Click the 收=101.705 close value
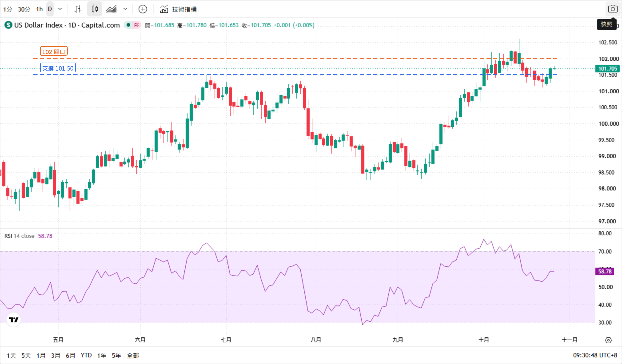The width and height of the screenshot is (622, 364). [x=256, y=25]
